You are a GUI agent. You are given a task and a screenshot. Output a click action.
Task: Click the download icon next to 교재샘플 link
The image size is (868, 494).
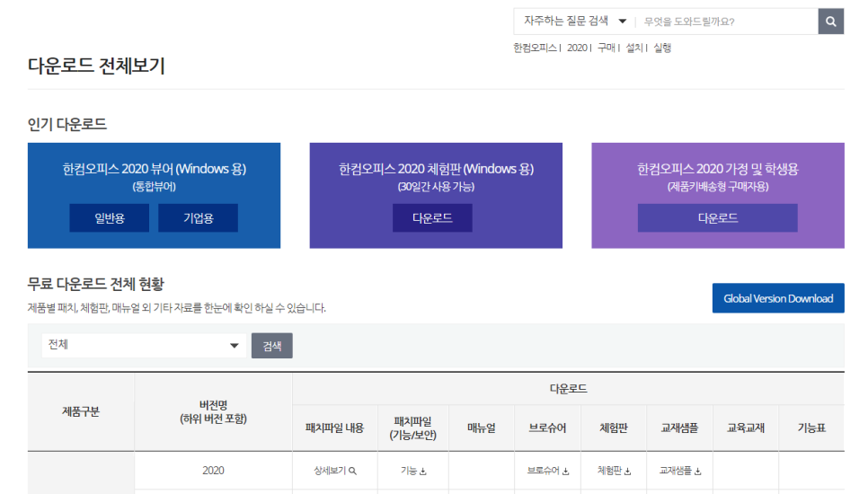coord(697,472)
